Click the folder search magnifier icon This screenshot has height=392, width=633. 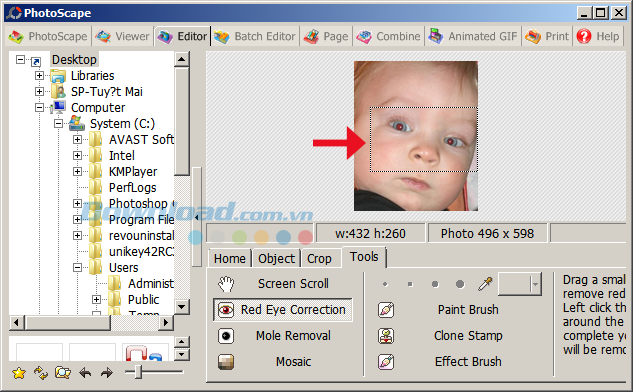click(63, 373)
